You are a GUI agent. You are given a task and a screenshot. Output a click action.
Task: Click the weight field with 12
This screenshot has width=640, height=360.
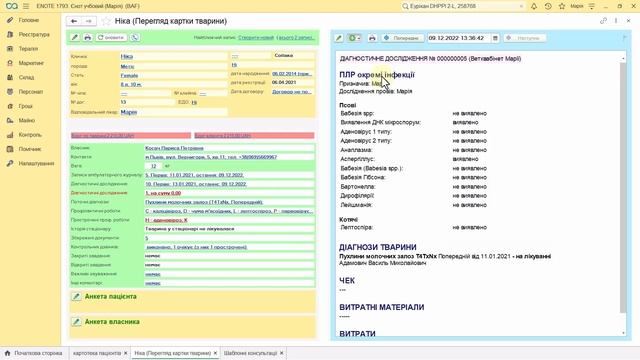pyautogui.click(x=153, y=166)
